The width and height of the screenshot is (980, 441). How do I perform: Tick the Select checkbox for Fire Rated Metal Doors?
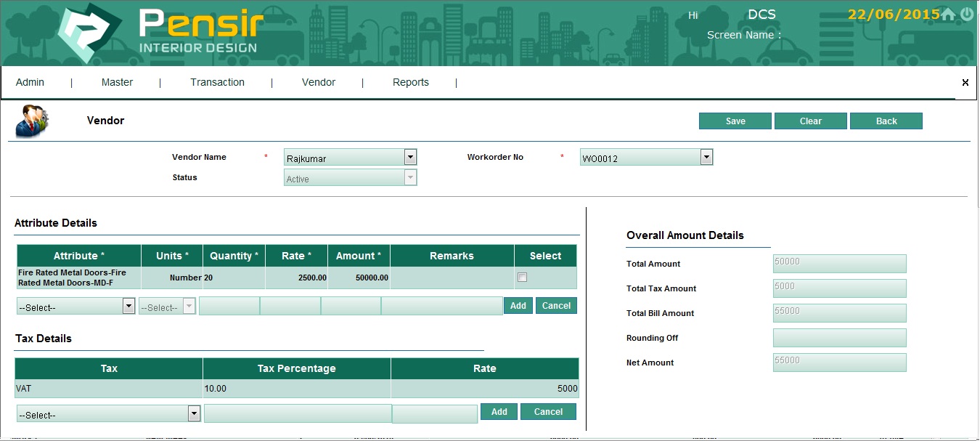pyautogui.click(x=522, y=278)
